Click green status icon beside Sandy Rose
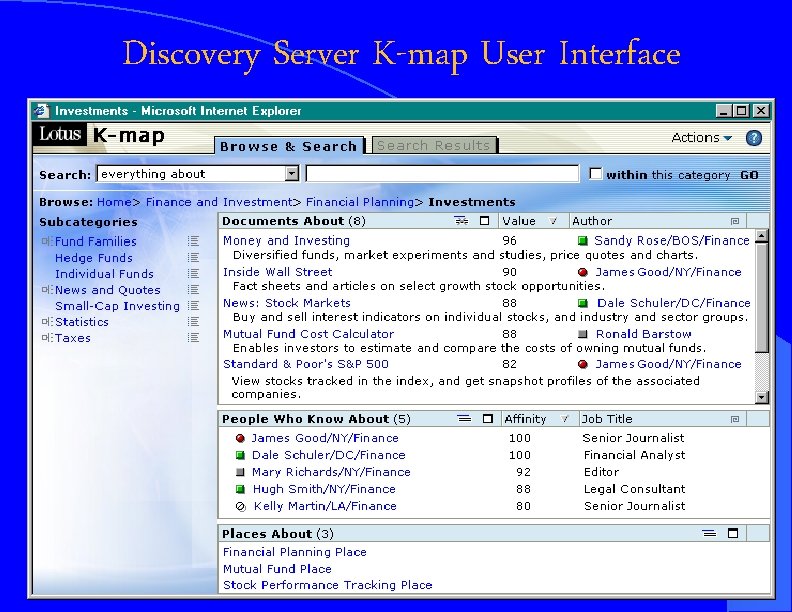Image resolution: width=792 pixels, height=612 pixels. [583, 241]
